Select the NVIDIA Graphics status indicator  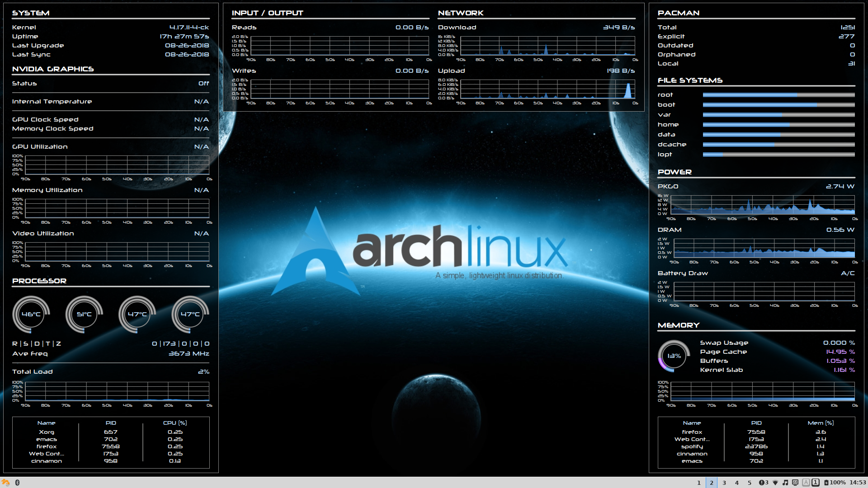tap(203, 84)
